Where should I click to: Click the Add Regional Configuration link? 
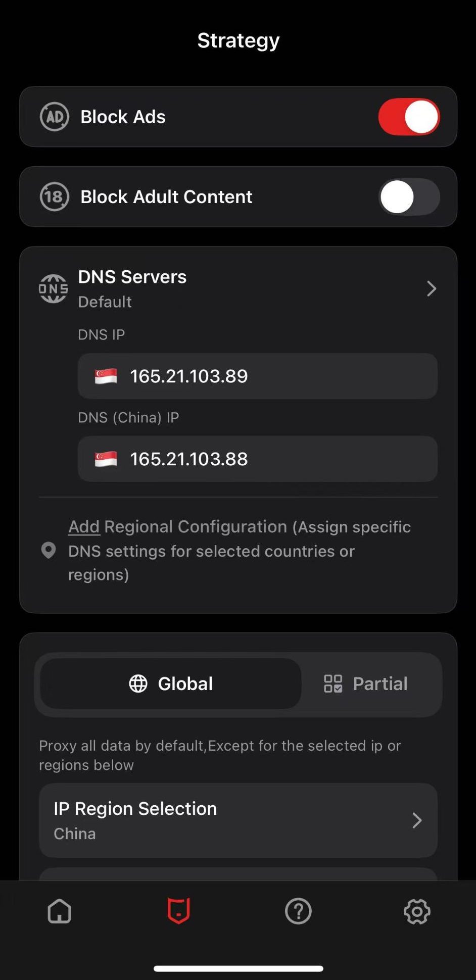[x=84, y=527]
